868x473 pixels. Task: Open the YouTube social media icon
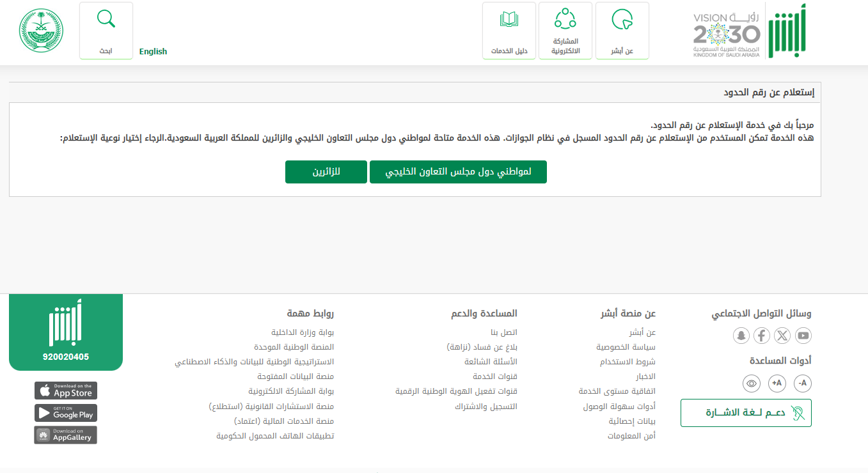click(x=803, y=336)
